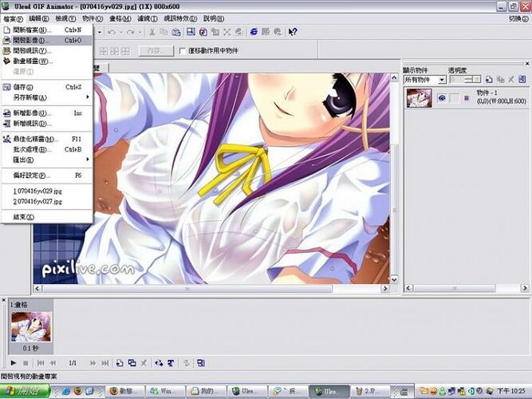
Task: Choose 結束(X) to exit
Action: [x=47, y=217]
